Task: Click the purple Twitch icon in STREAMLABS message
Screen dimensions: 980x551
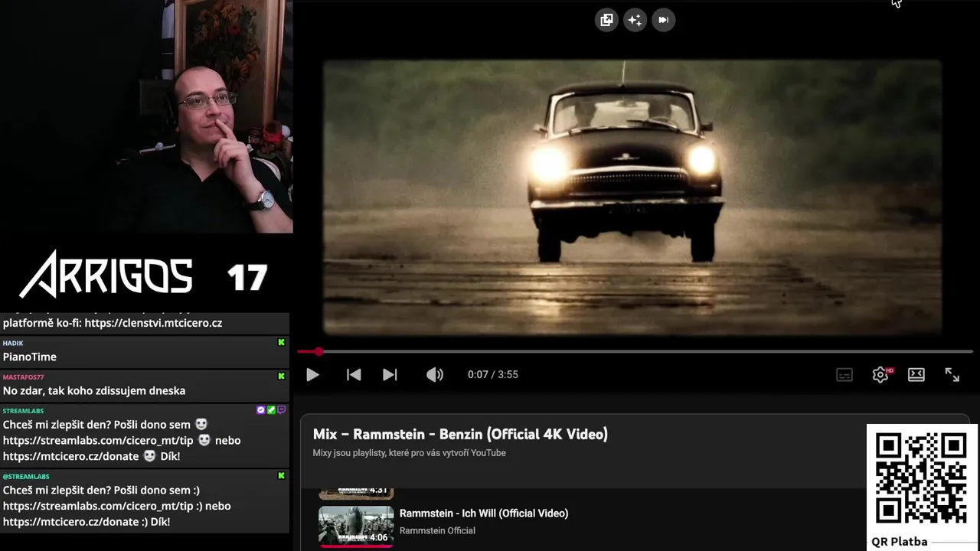Action: click(282, 410)
